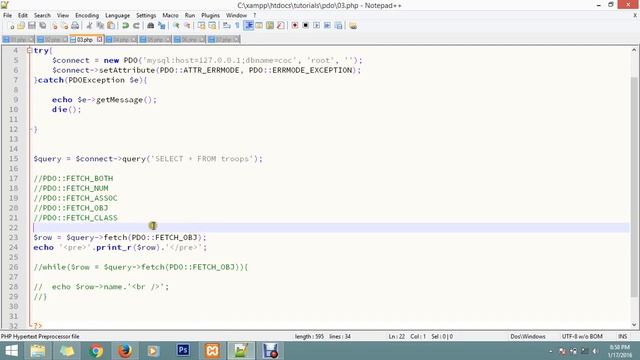Toggle the highlighted indent guide button
Screen dimensions: 640x360
click(x=249, y=26)
